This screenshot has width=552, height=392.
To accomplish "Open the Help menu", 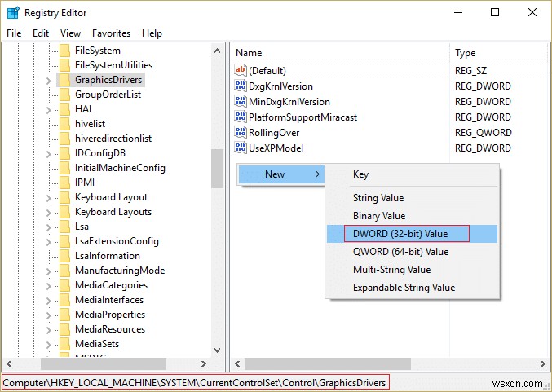I will [x=152, y=33].
